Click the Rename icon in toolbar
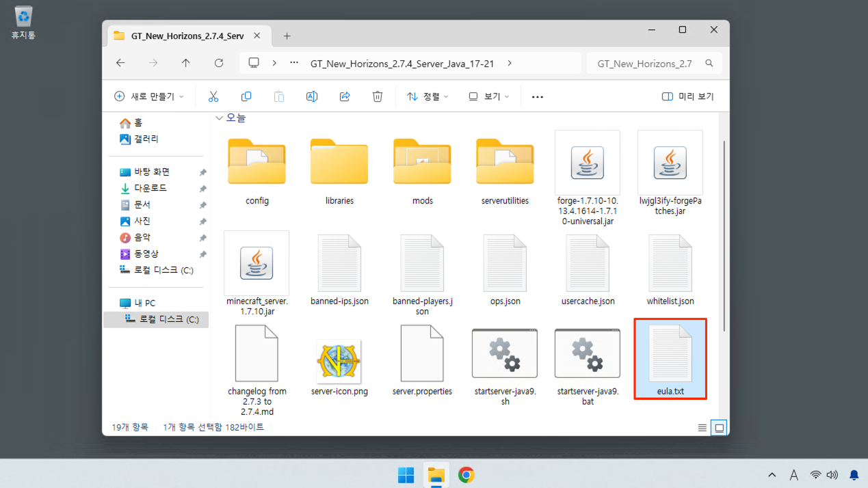868x488 pixels. tap(312, 96)
